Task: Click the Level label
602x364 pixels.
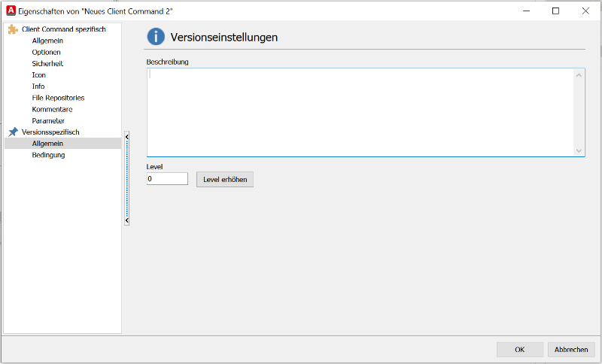Action: click(154, 167)
